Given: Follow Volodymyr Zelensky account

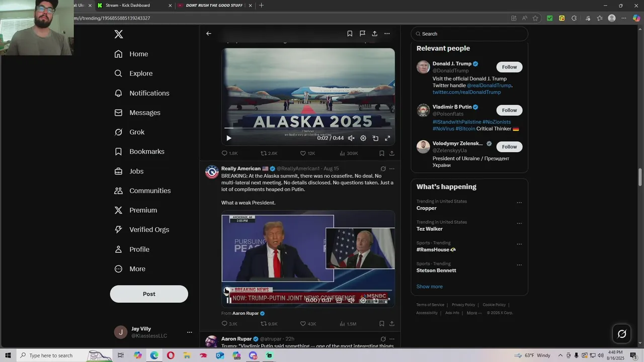Looking at the screenshot, I should click(x=509, y=147).
